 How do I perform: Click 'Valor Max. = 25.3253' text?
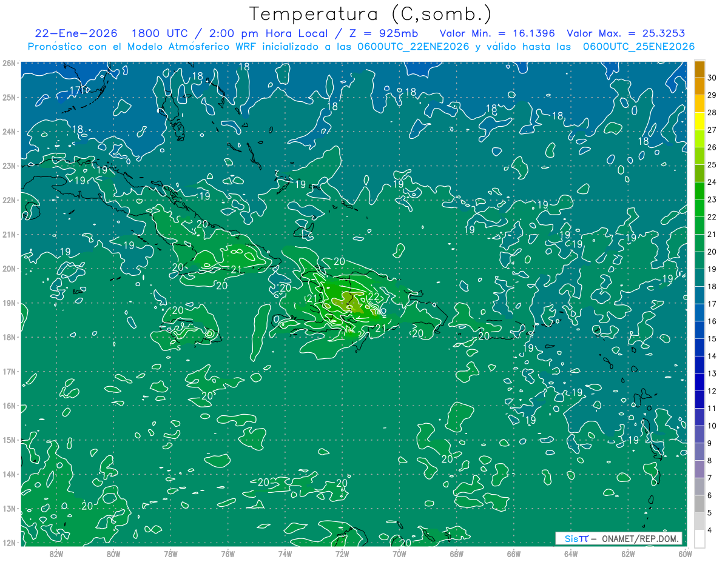[x=626, y=33]
